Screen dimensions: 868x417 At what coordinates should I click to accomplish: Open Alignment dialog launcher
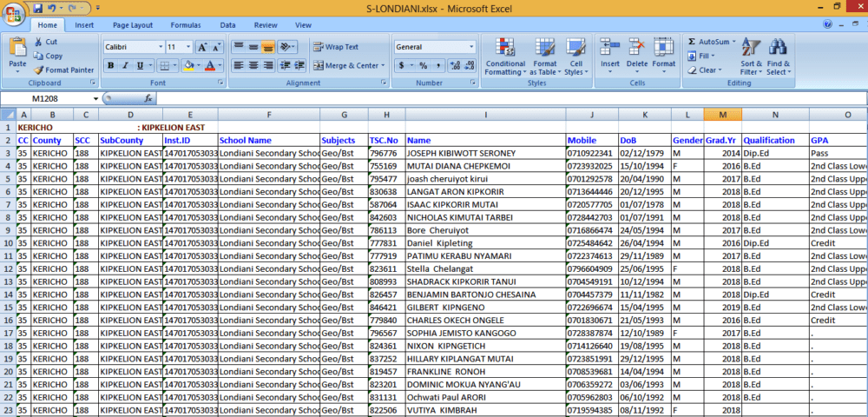click(x=383, y=83)
